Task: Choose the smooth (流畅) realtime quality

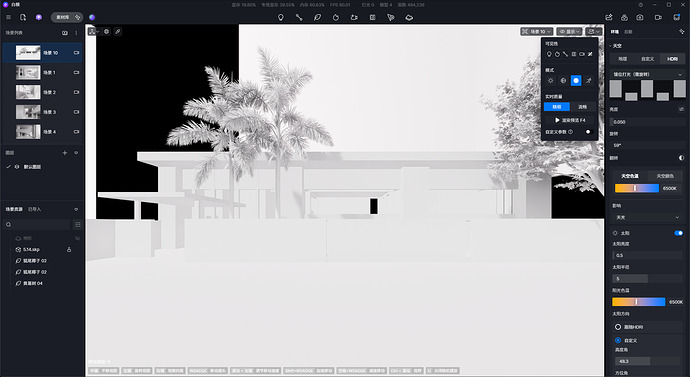Action: tap(583, 107)
